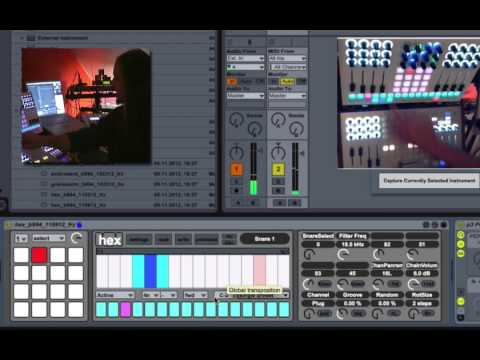Click the 18.8 kHz Filter Freq value
Image resolution: width=480 pixels, height=360 pixels.
point(352,245)
